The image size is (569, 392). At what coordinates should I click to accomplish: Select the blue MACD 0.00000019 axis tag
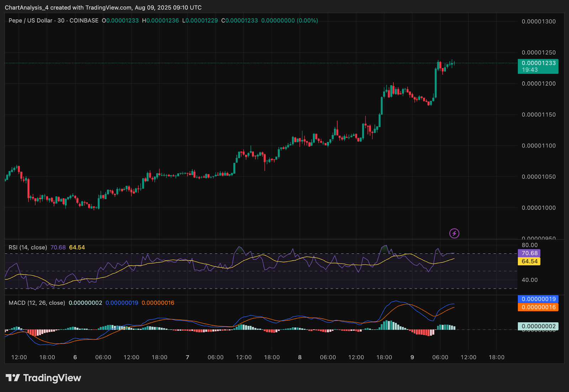tap(538, 299)
